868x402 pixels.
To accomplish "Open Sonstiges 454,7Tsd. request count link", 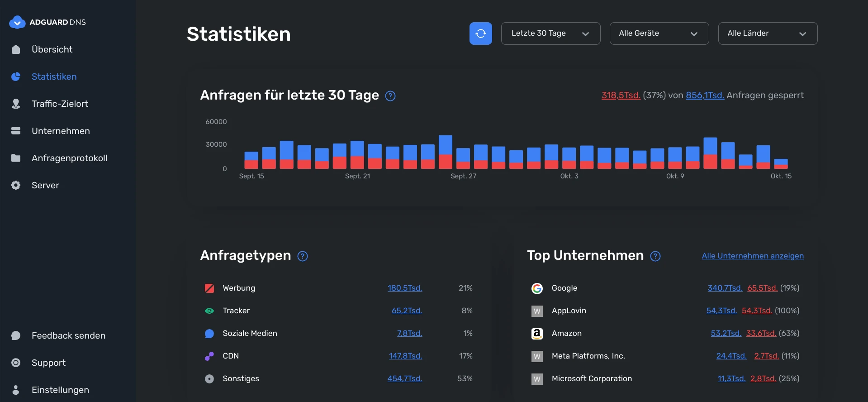I will (405, 378).
